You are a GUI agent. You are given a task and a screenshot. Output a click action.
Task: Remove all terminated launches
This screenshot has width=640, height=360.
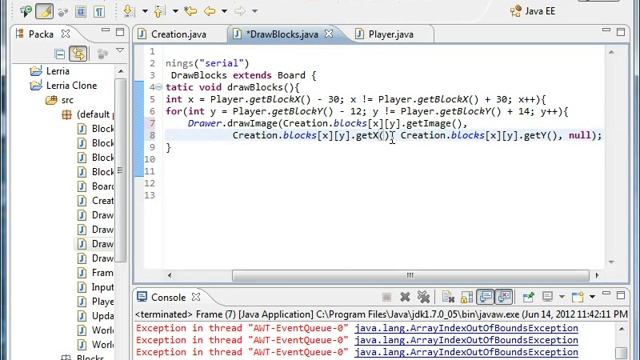point(423,297)
